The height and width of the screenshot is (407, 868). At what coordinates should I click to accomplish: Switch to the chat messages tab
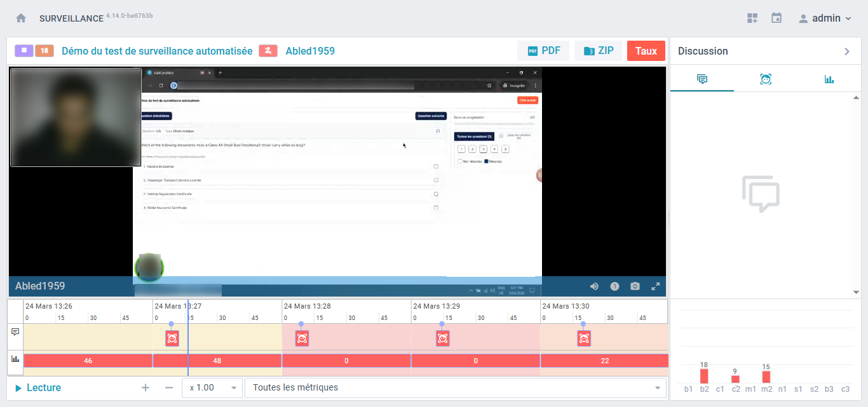702,79
